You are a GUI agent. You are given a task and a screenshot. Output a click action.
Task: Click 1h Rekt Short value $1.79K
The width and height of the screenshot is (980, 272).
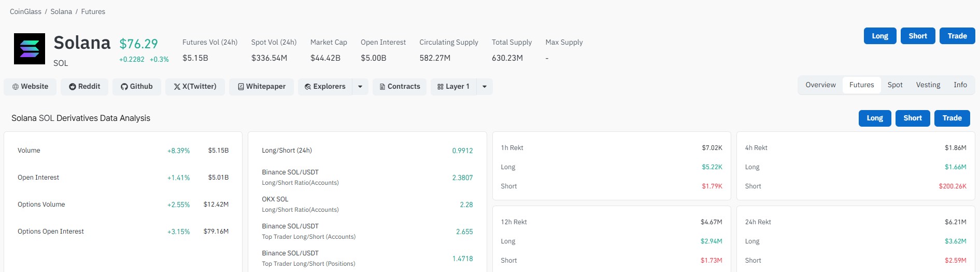pyautogui.click(x=712, y=186)
